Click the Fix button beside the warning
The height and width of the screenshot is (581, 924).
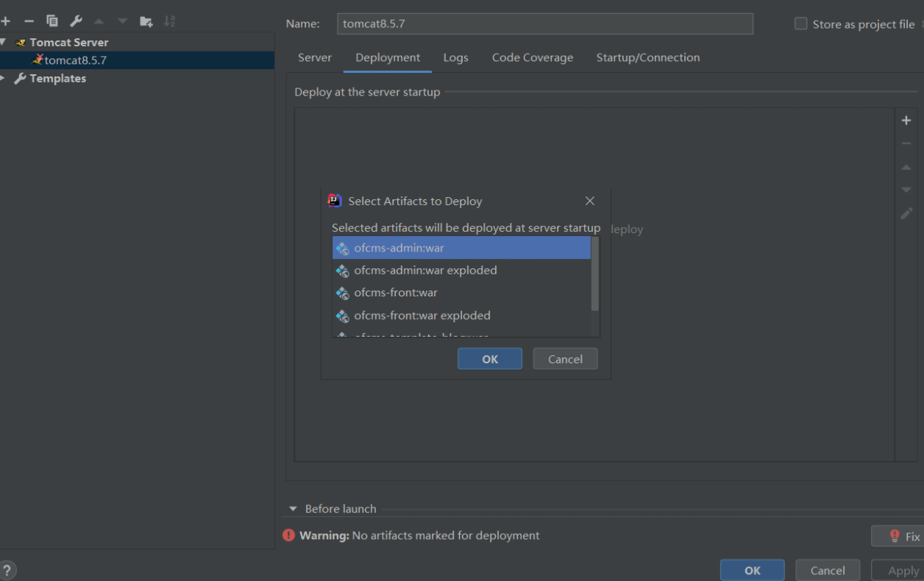898,536
